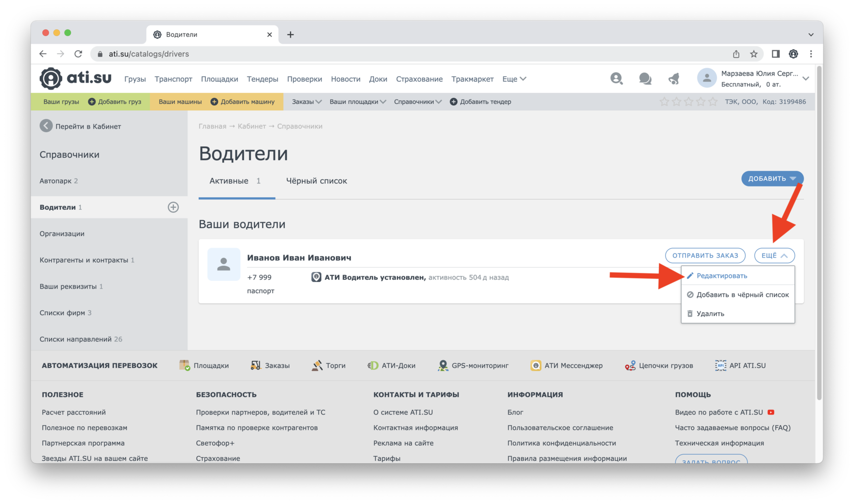Click the first rating star in the company bar
This screenshot has width=854, height=504.
pyautogui.click(x=664, y=102)
